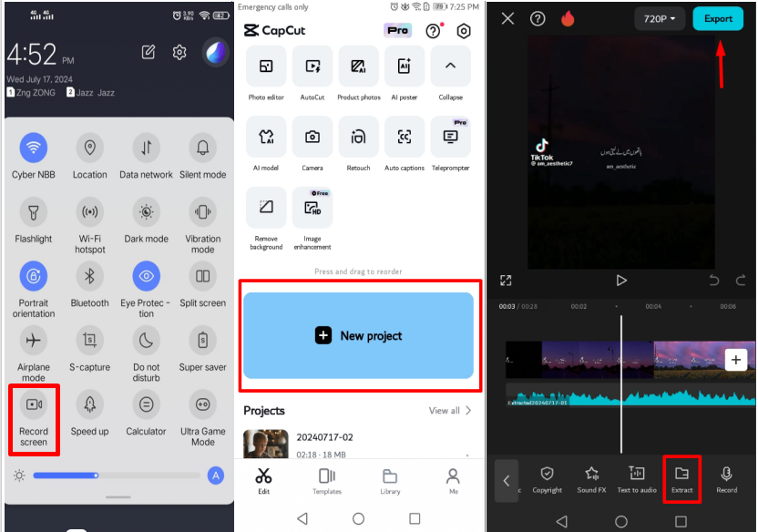
Task: Enable Airplane mode
Action: [34, 340]
